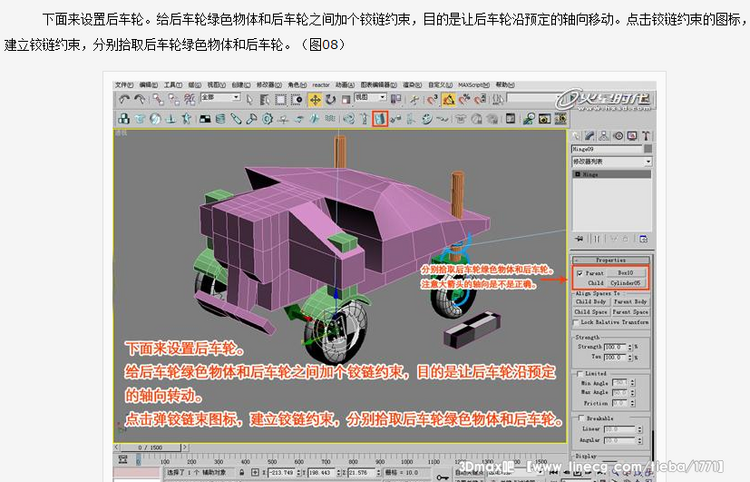Click the object color swatch beside Hinge09
The image size is (750, 482).
[x=648, y=149]
